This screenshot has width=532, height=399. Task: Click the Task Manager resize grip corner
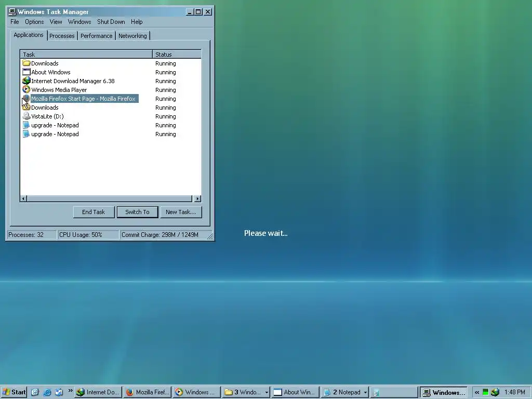(x=210, y=235)
